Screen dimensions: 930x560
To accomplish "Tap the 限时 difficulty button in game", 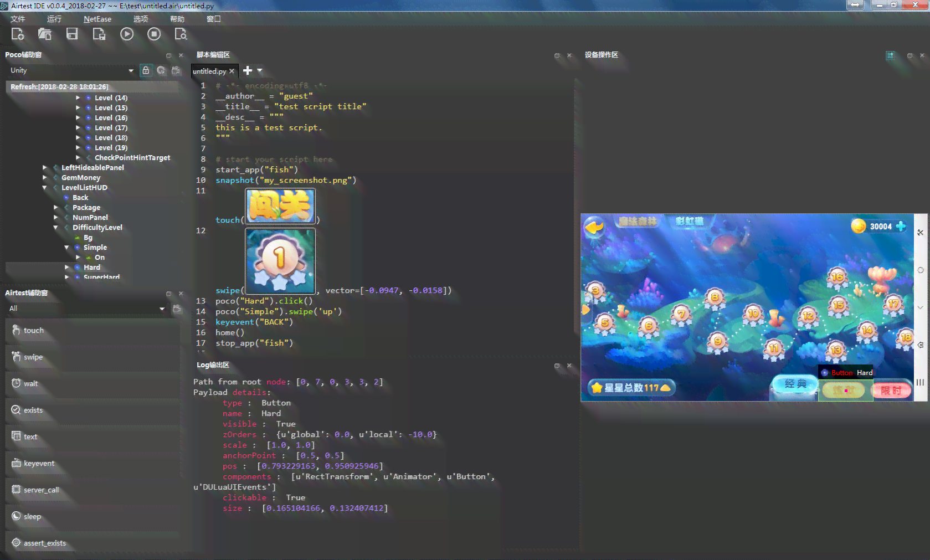I will [891, 391].
